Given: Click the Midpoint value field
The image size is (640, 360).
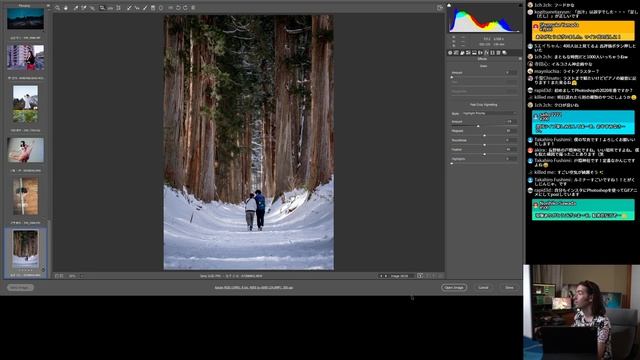Looking at the screenshot, I should (511, 131).
